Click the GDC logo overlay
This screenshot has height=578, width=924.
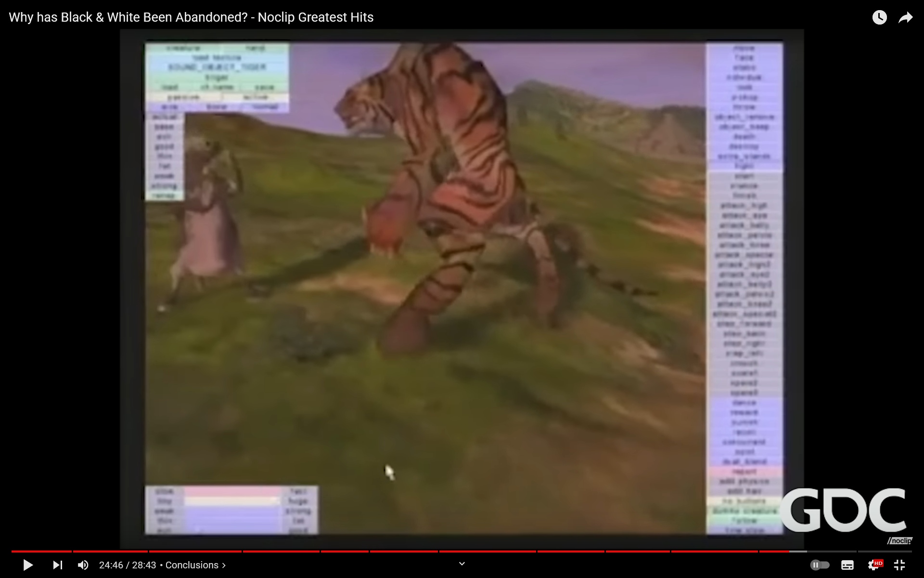click(843, 511)
